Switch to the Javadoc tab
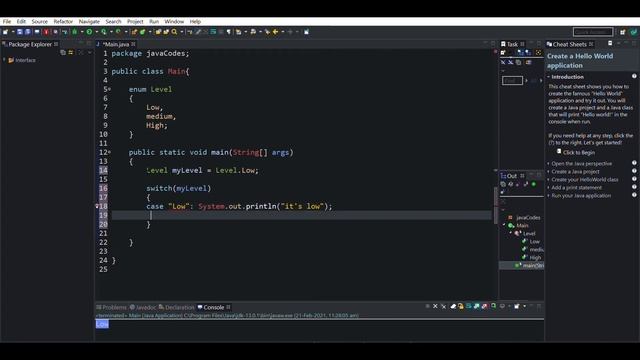This screenshot has width=640, height=360. (x=143, y=307)
